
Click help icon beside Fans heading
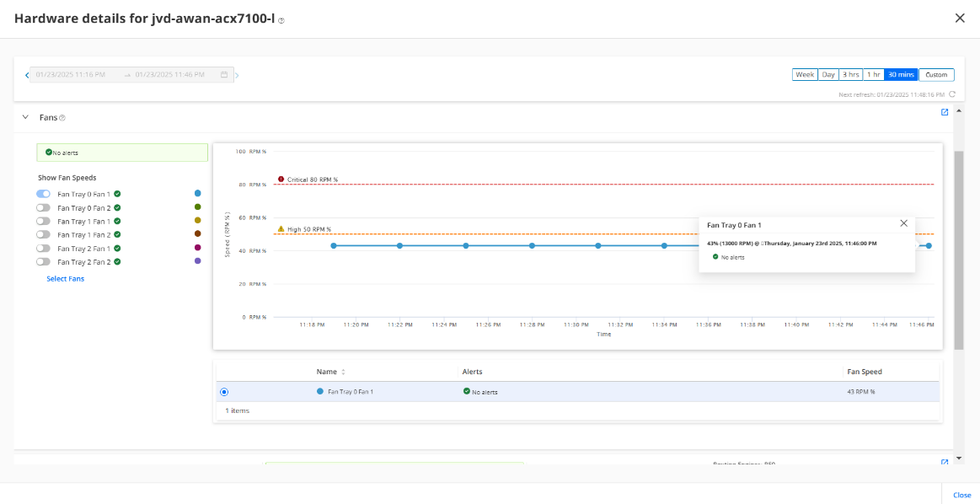(62, 118)
